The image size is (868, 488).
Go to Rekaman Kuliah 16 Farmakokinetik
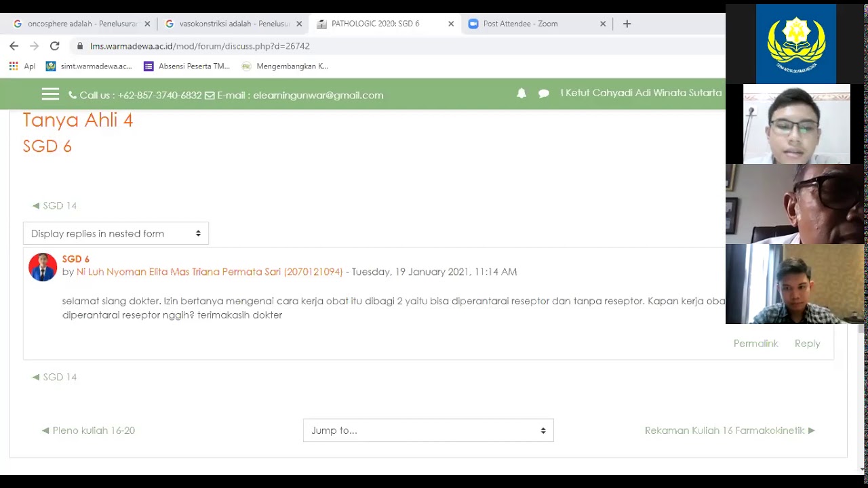[730, 430]
